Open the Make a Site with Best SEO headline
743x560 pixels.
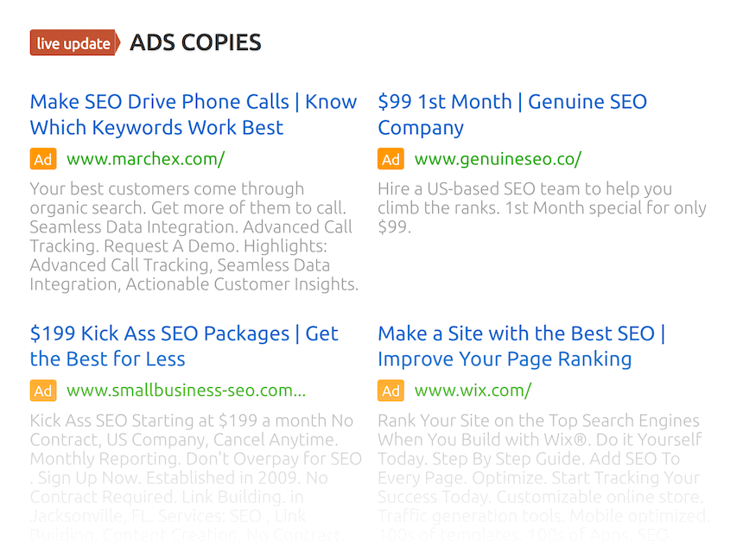tap(522, 347)
